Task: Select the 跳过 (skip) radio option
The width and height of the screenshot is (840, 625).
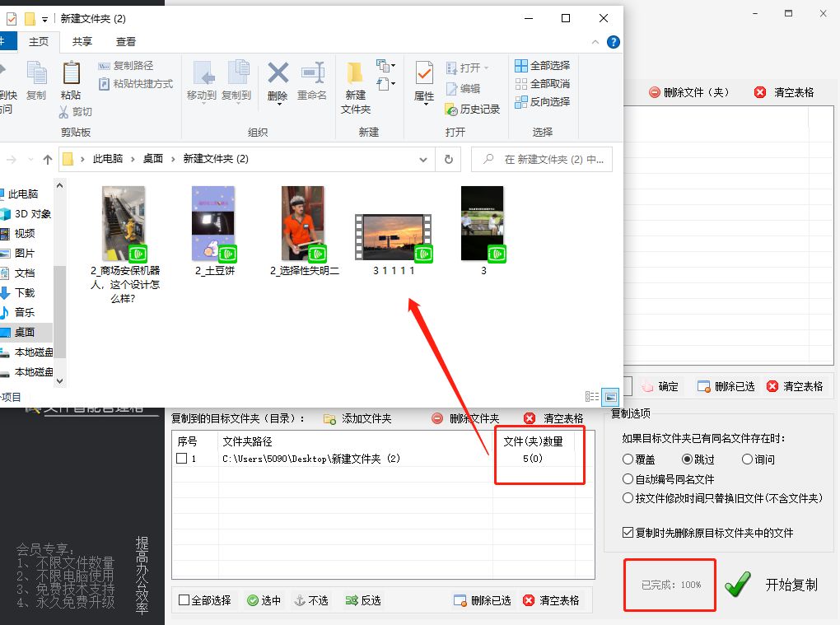Action: coord(688,459)
